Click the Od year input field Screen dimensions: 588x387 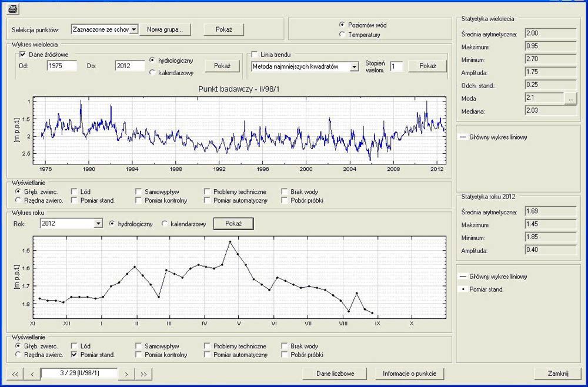click(62, 66)
